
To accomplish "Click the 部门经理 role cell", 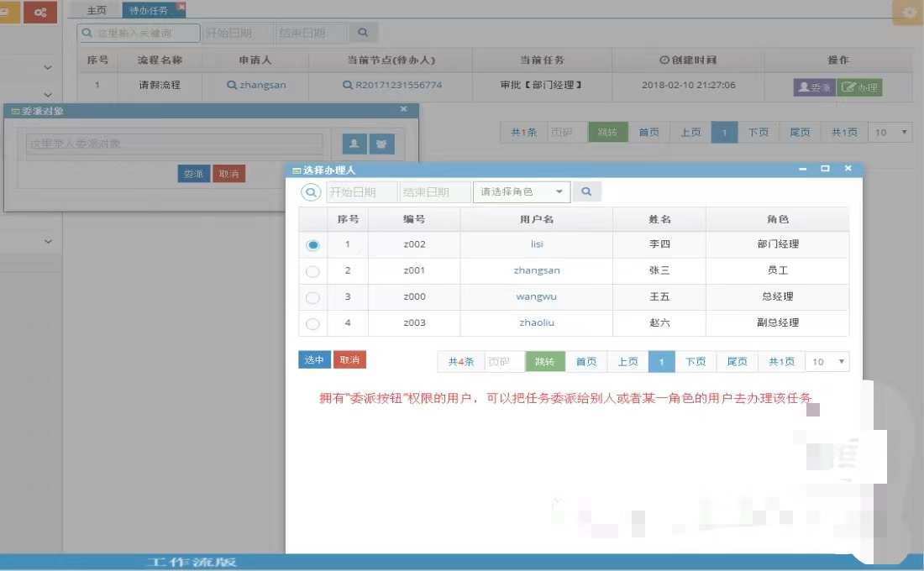I will point(778,244).
